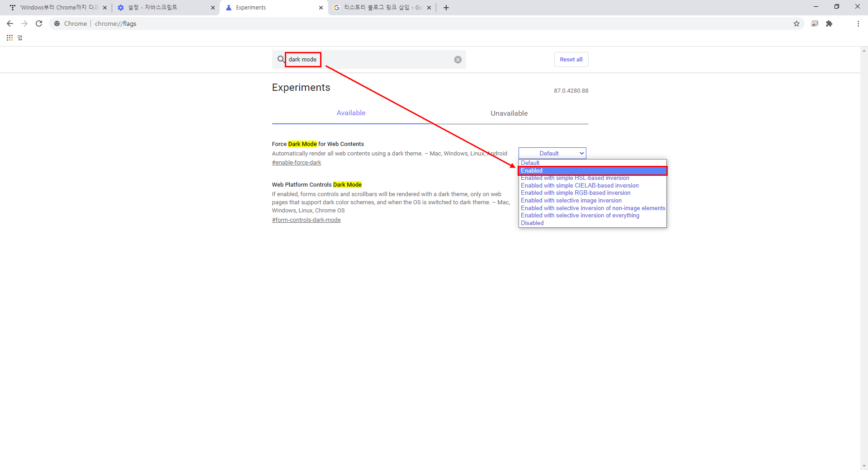Select Enabled with selective image inversion
Screen dimensions: 868x470
(x=592, y=201)
